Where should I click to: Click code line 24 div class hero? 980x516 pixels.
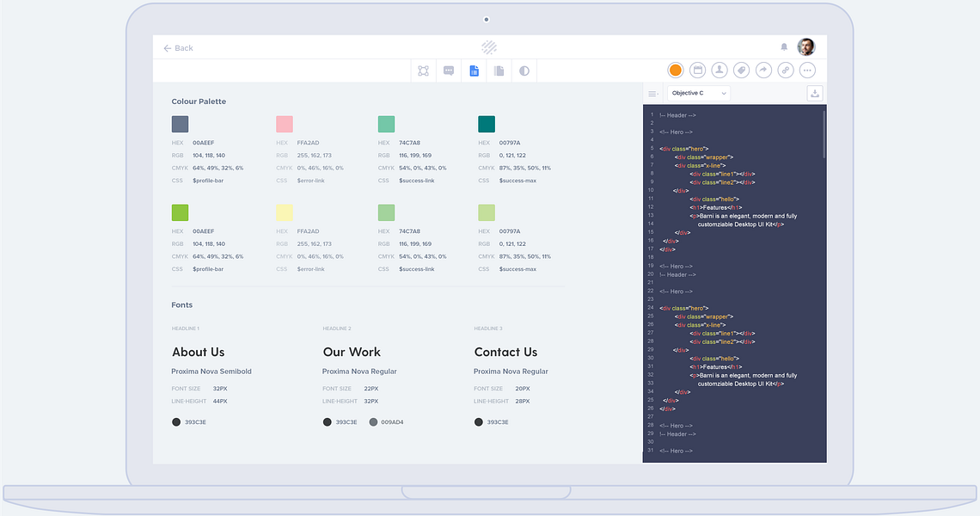(x=683, y=309)
